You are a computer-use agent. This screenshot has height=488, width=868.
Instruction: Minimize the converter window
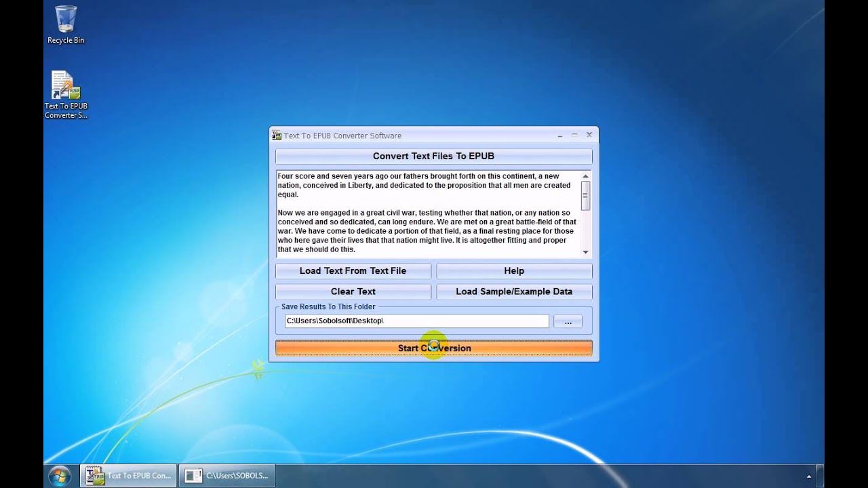coord(560,136)
